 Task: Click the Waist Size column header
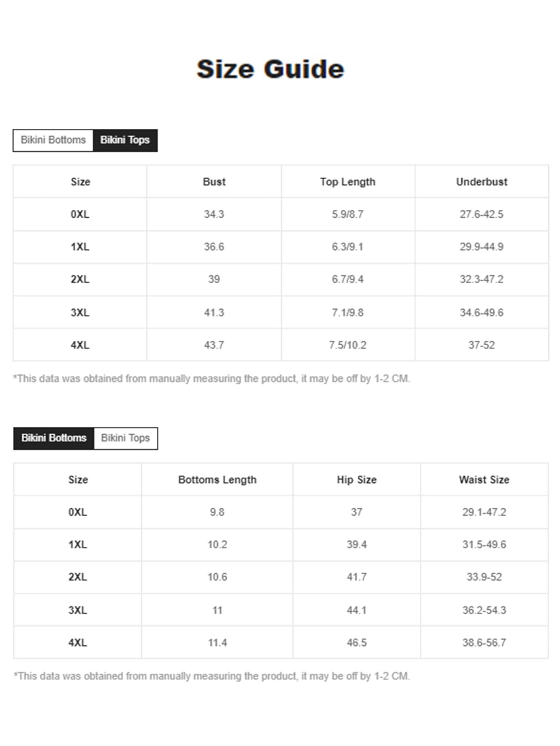[484, 480]
